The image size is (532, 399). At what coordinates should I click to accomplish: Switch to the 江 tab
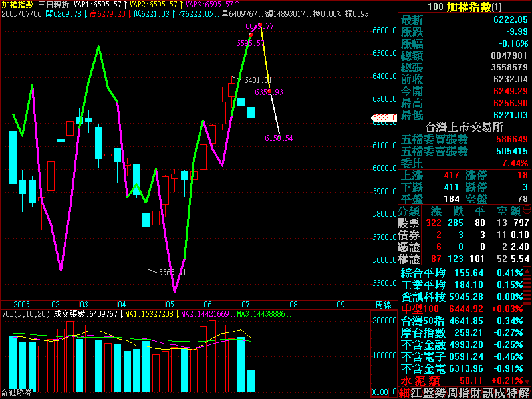[x=416, y=393]
